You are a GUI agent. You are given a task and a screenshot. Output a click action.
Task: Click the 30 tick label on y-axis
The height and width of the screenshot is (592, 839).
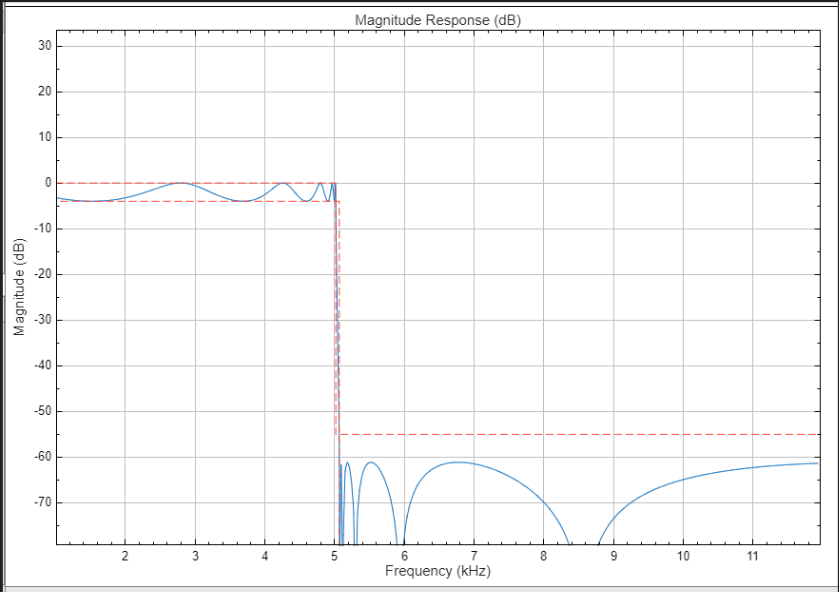[x=44, y=46]
